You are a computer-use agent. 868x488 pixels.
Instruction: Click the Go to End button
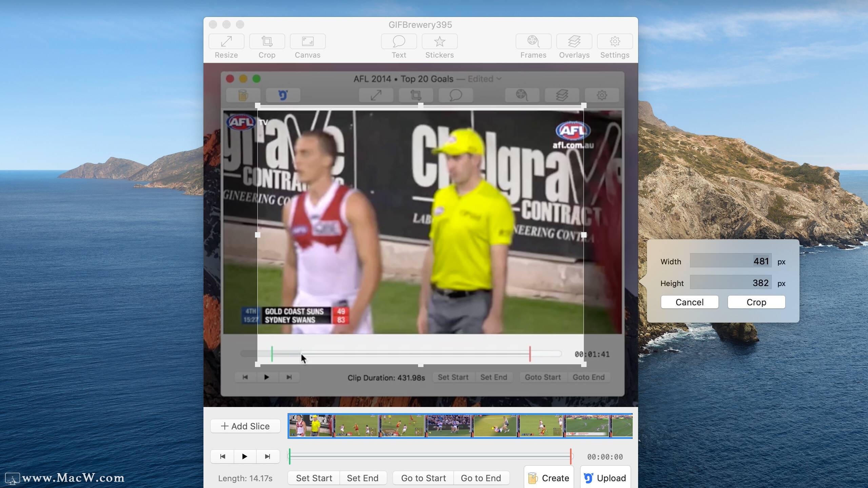click(481, 478)
